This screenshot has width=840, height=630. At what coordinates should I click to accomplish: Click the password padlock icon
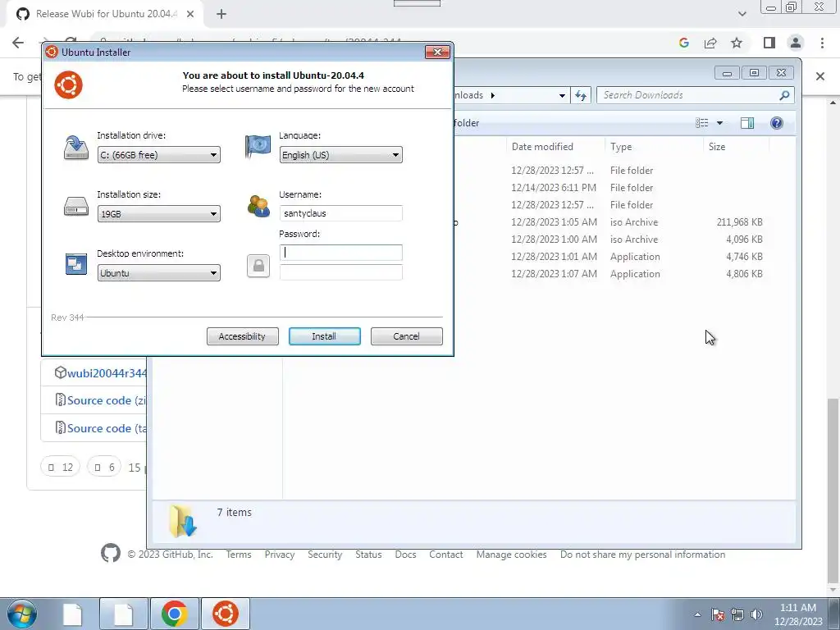[x=258, y=267]
